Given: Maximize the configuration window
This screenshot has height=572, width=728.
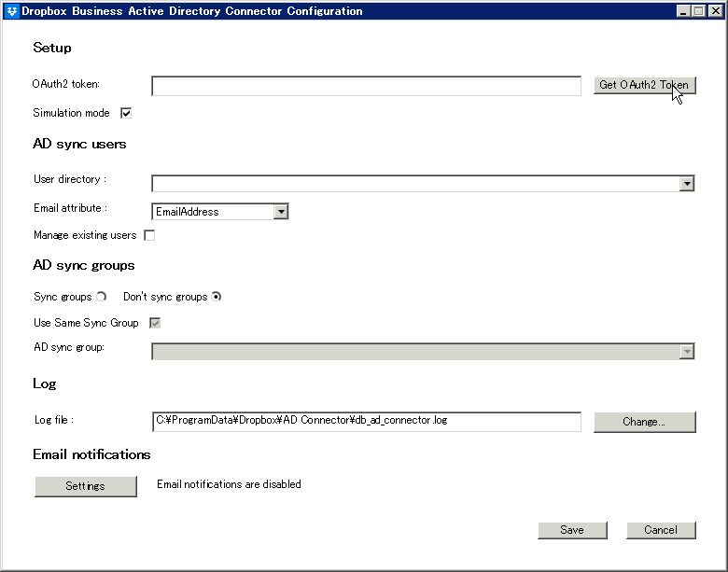Looking at the screenshot, I should 699,11.
